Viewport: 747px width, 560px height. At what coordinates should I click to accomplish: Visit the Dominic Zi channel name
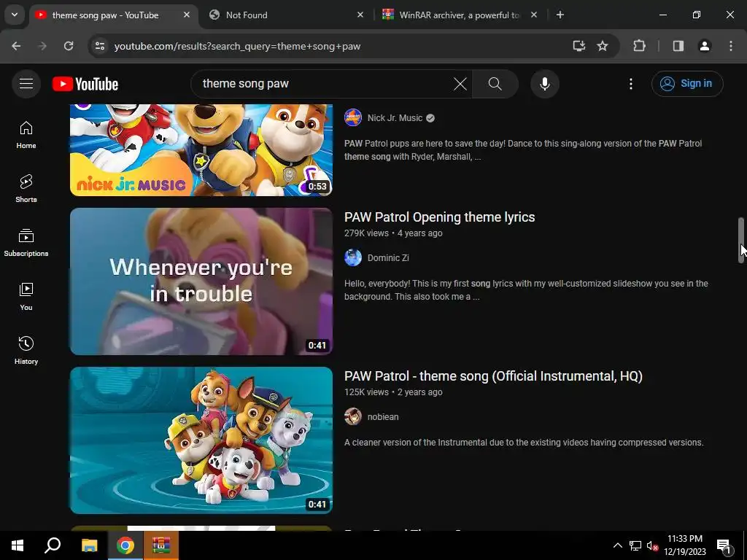coord(388,257)
